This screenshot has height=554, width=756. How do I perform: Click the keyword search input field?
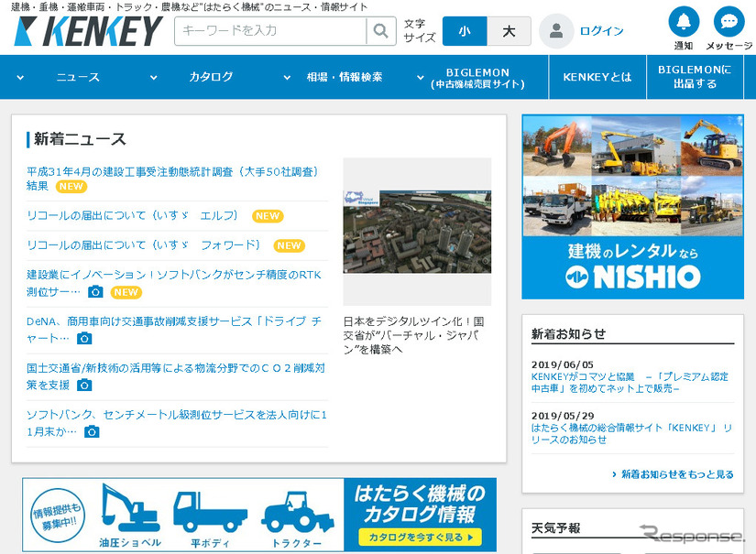pos(270,31)
